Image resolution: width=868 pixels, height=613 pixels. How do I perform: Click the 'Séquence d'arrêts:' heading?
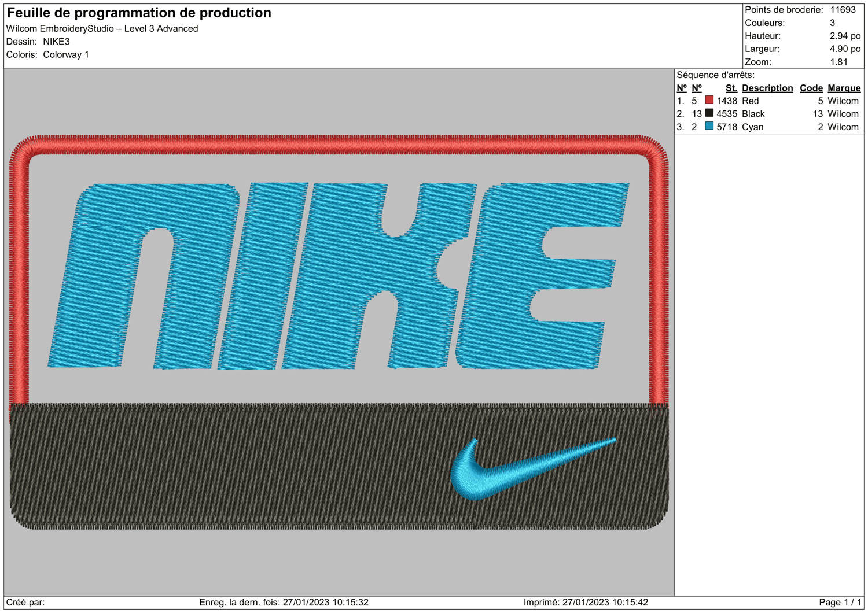715,75
